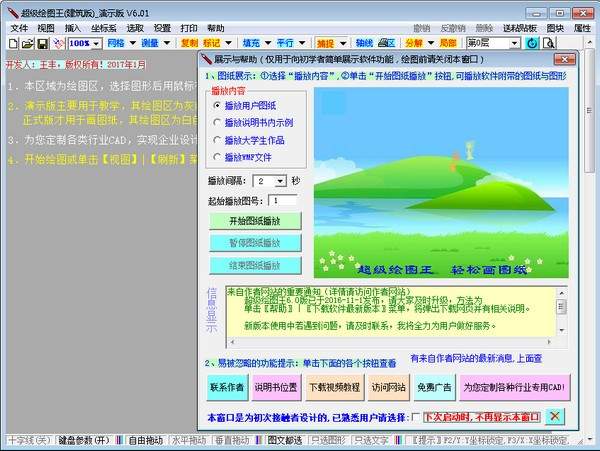The image size is (600, 451).
Task: Click the 分解 toolbar button
Action: (x=415, y=44)
